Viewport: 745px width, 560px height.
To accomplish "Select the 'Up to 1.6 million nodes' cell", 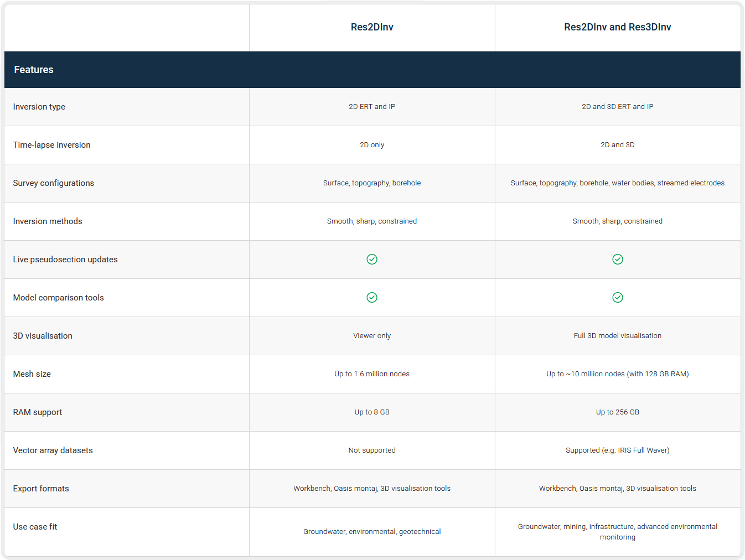I will point(372,374).
